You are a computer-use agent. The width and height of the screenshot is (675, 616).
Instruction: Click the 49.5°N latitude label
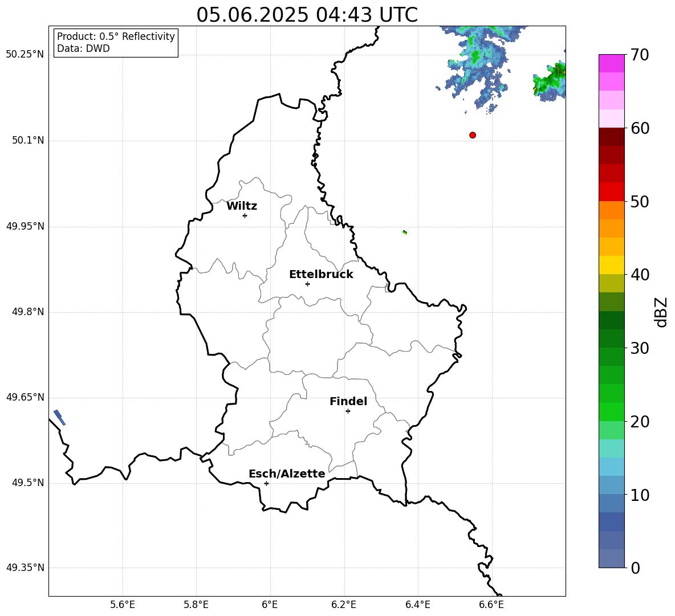coord(28,483)
